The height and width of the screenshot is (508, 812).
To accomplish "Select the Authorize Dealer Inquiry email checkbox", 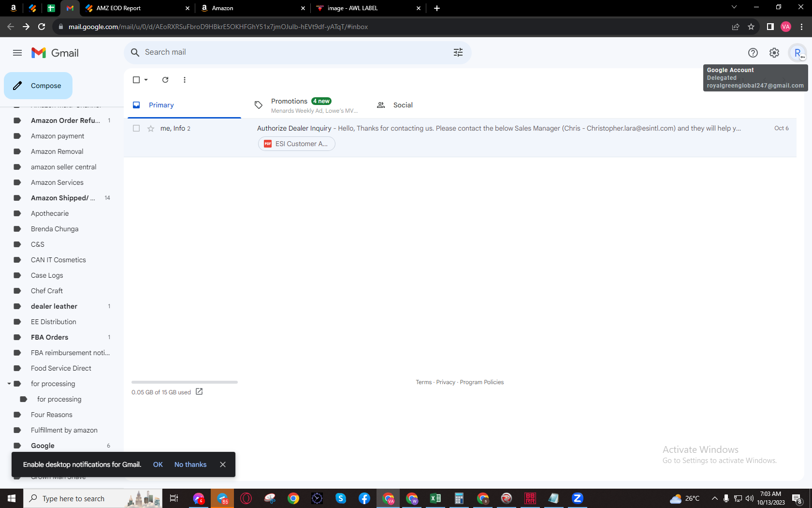I will [136, 128].
